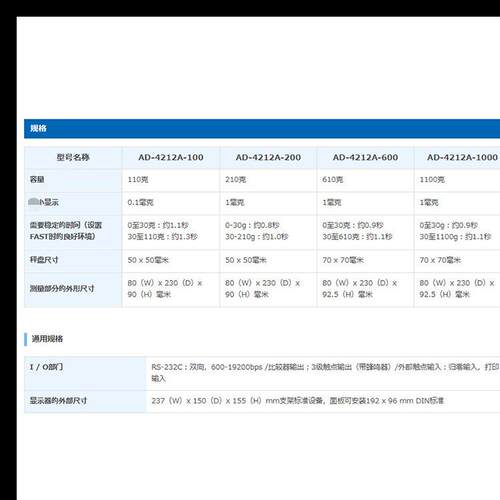Select the 外形尺寸 row label
Screen dimensions: 500x500
coord(73,289)
